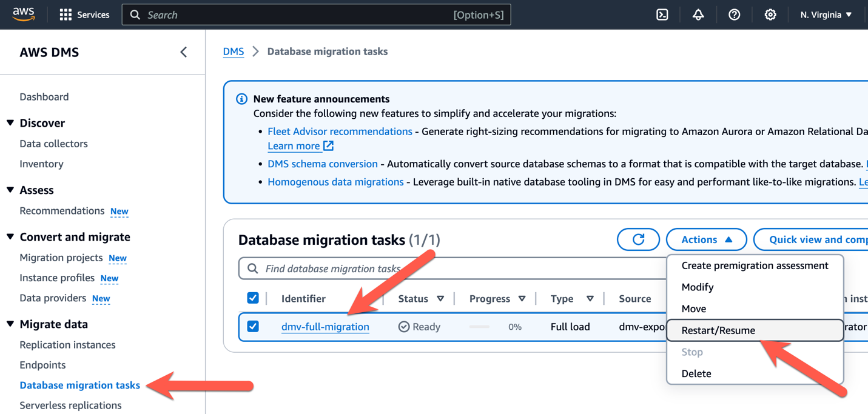868x414 pixels.
Task: Sort by the Progress column arrow
Action: click(x=522, y=299)
